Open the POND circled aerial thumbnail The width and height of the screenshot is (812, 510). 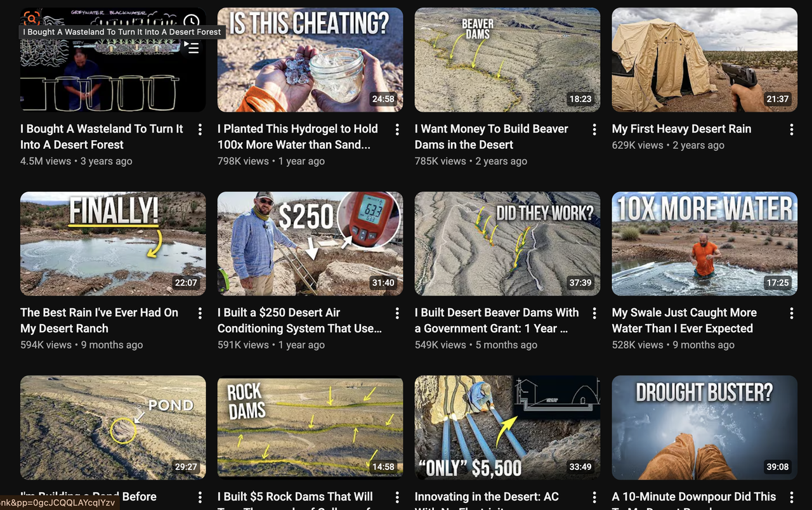(113, 428)
